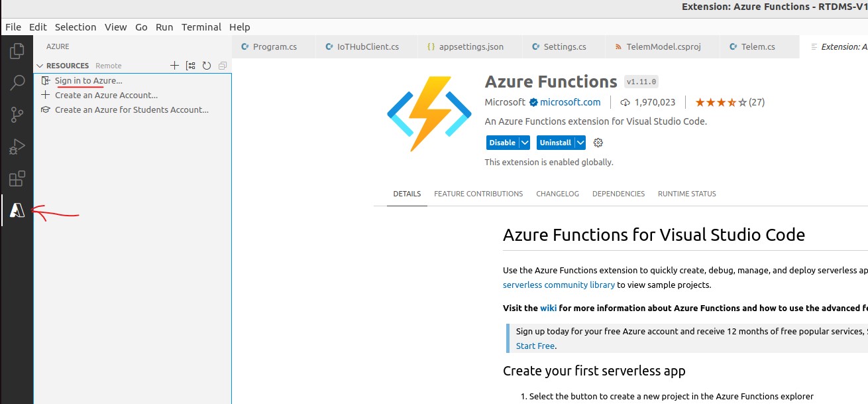Click the Azure Functions for Visual Studio Code heading
This screenshot has height=404, width=868.
pyautogui.click(x=654, y=235)
